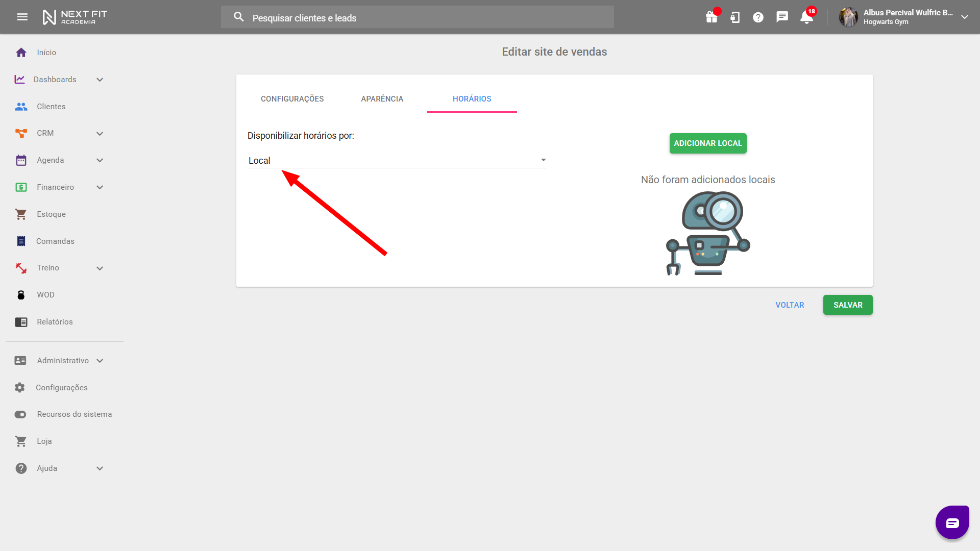This screenshot has width=980, height=551.
Task: Expand the CRM submenu chevron
Action: point(100,134)
